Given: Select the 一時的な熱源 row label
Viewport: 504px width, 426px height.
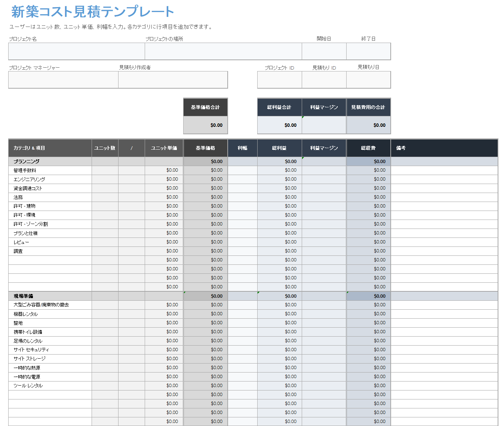Looking at the screenshot, I should pos(27,368).
